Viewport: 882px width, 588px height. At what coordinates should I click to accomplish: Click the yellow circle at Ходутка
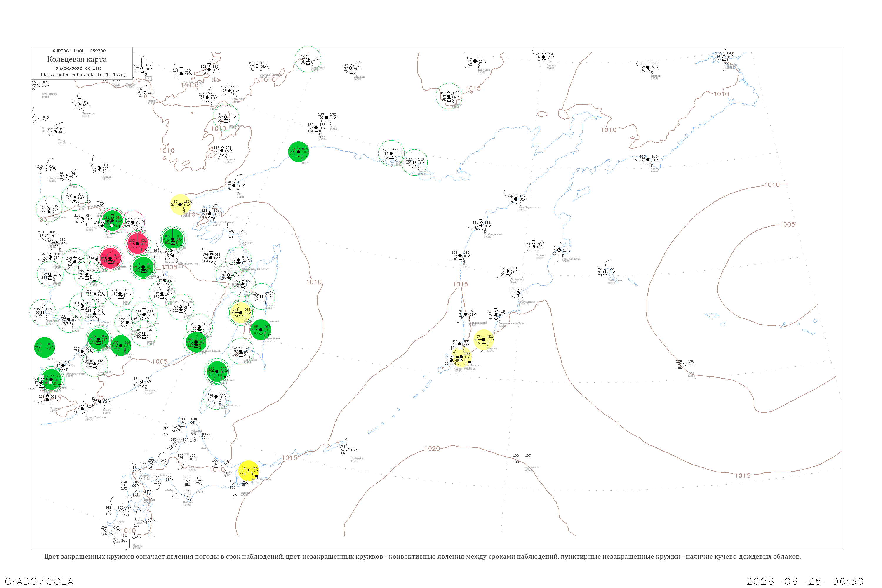click(483, 340)
